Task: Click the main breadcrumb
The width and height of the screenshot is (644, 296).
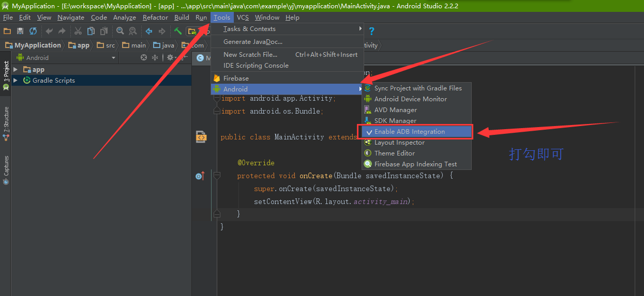Action: [x=134, y=45]
